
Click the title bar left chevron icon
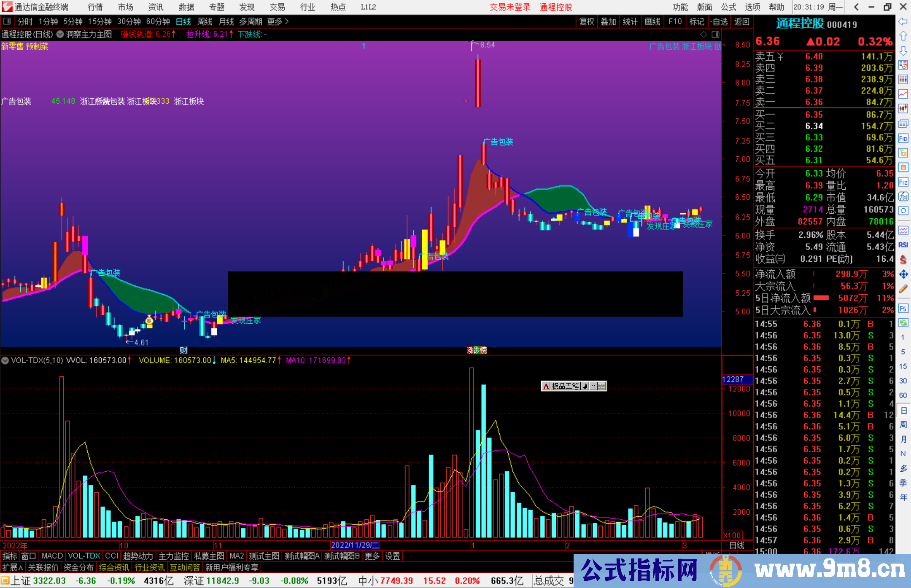856,7
